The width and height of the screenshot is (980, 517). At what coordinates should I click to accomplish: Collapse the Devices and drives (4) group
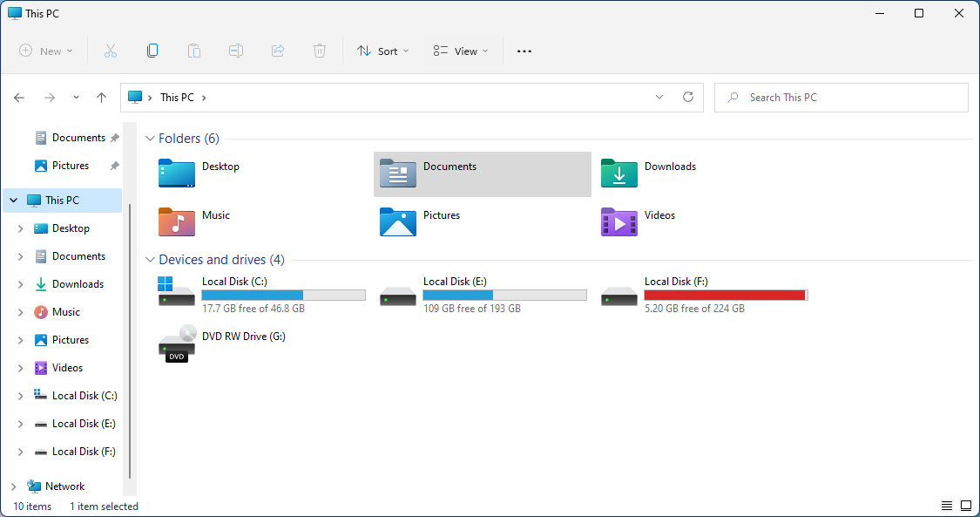pyautogui.click(x=150, y=260)
